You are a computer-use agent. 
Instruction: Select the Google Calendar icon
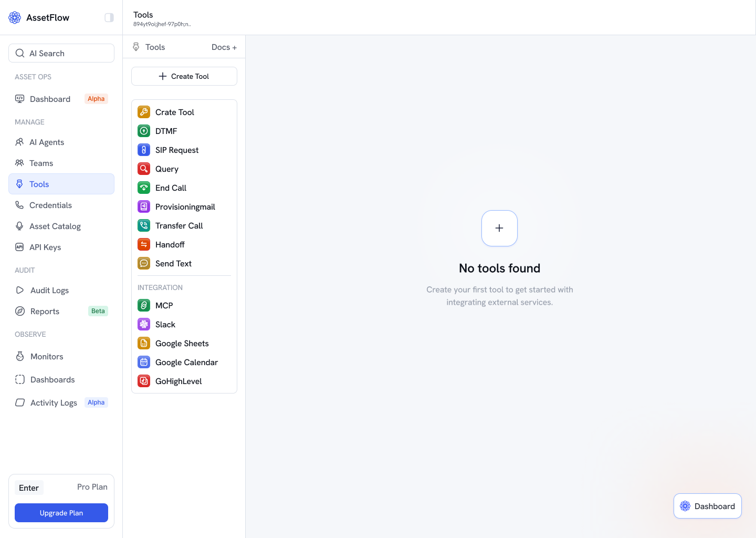[144, 362]
